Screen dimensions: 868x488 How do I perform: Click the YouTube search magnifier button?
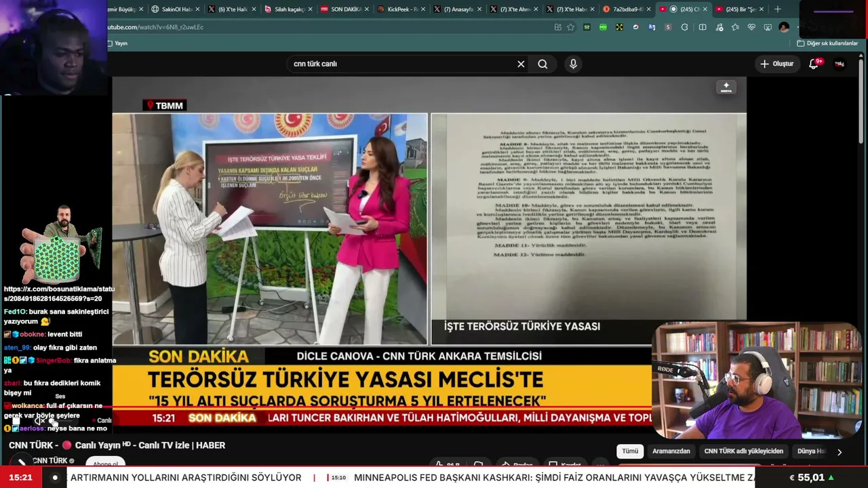542,64
